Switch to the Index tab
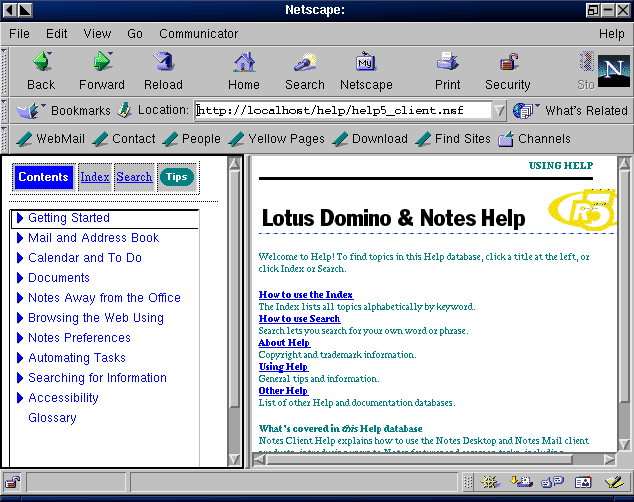 95,177
